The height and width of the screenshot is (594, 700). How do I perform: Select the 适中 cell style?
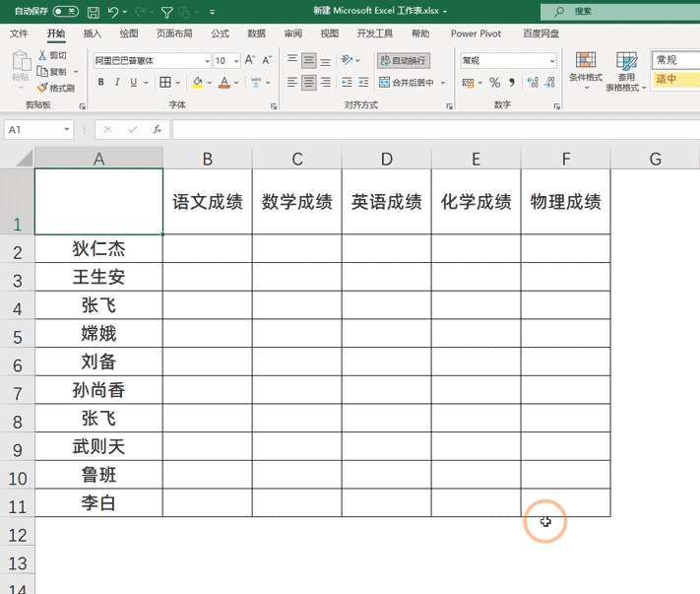click(x=675, y=80)
